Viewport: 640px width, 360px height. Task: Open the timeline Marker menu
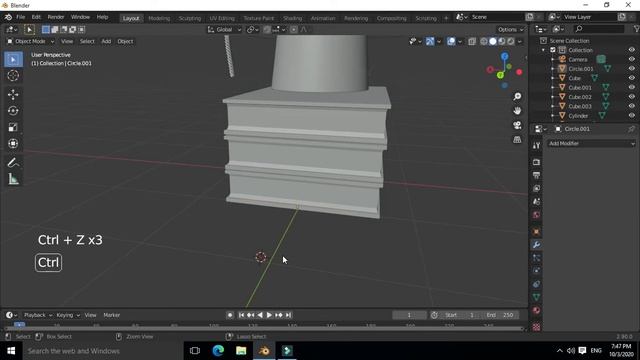[111, 315]
